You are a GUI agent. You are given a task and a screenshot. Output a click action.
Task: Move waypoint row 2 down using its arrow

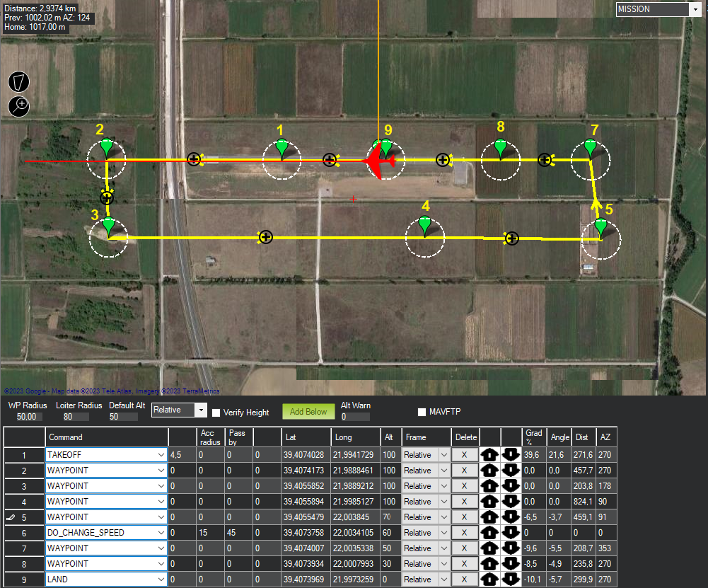coord(511,470)
